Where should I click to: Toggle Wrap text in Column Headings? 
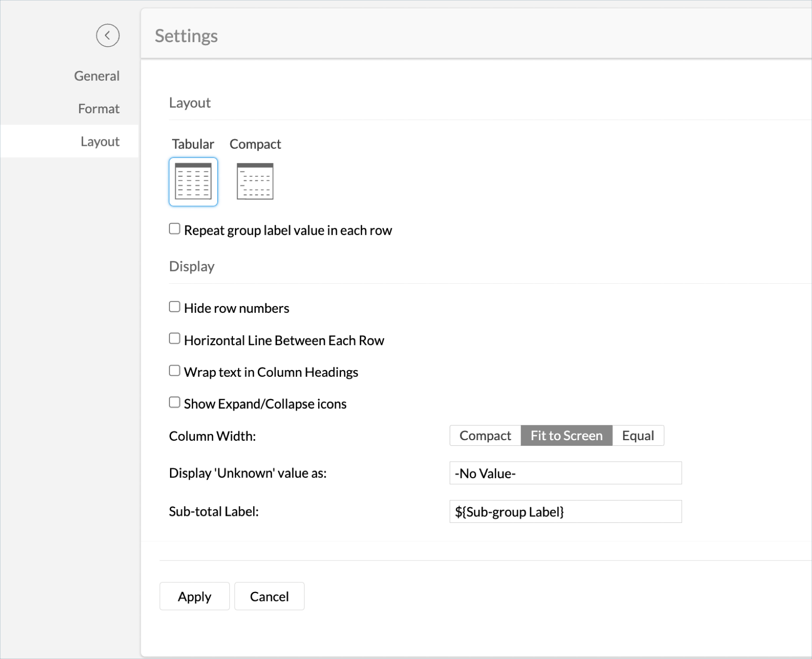click(x=174, y=370)
